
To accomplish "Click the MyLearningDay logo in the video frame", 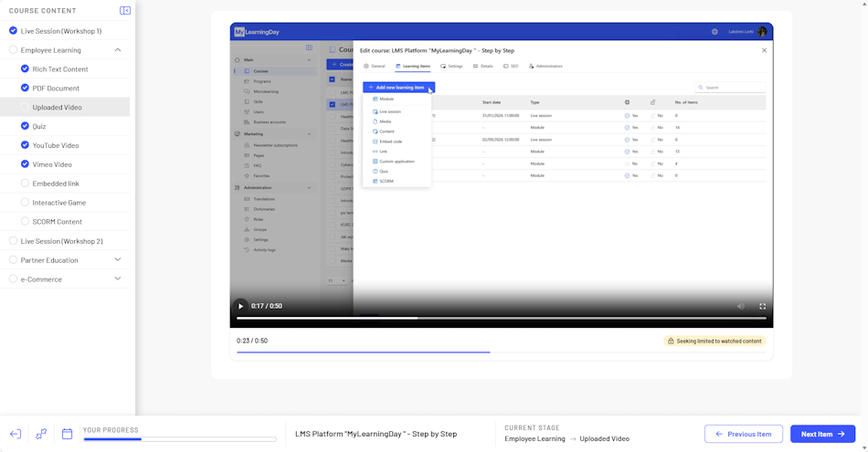I will (x=257, y=32).
